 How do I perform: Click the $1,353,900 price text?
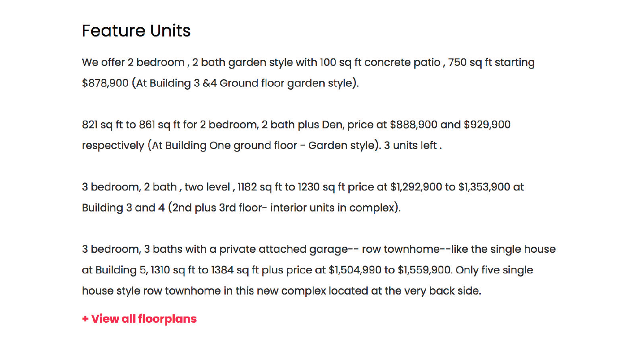484,187
